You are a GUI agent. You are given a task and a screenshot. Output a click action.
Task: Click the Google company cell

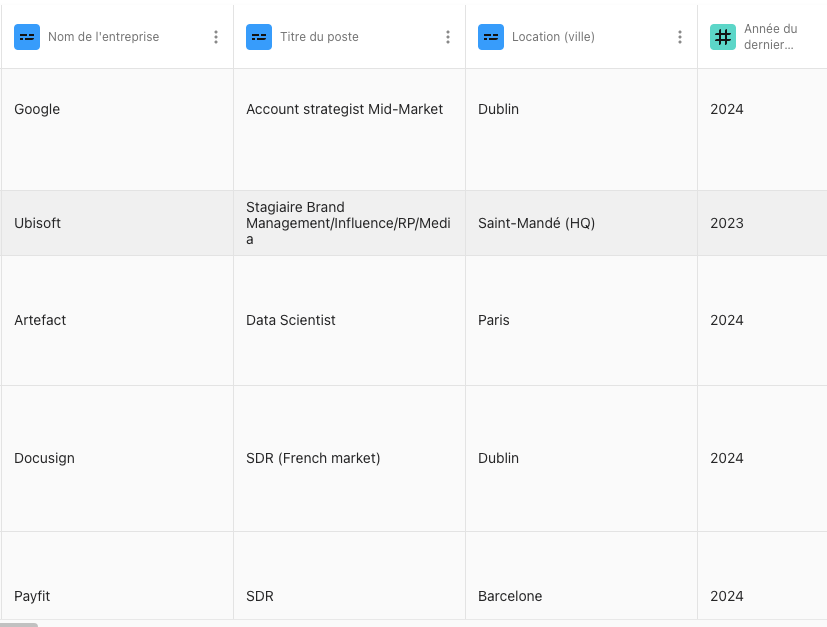[37, 109]
